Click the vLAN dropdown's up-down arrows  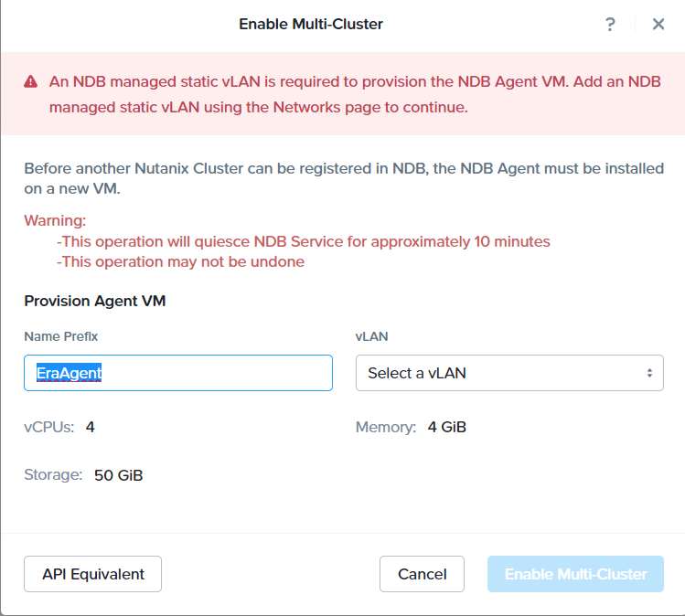click(649, 373)
